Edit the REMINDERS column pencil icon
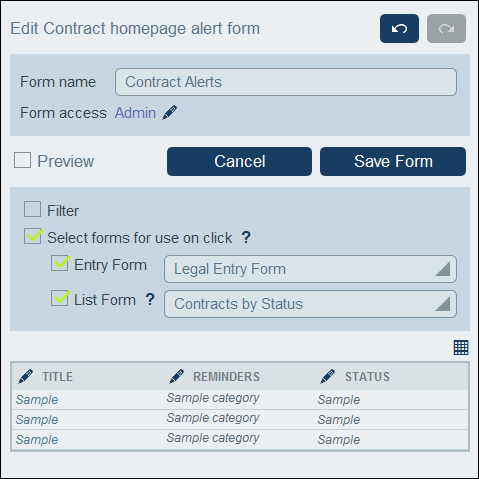This screenshot has height=479, width=479. [176, 377]
